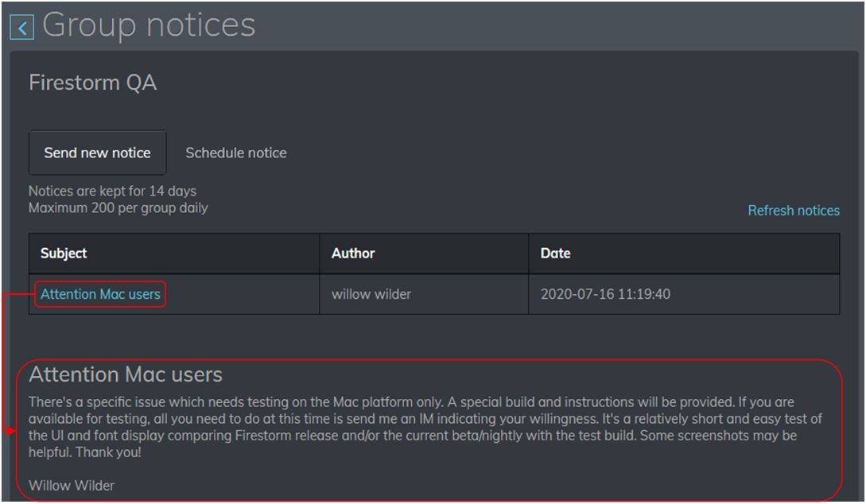Click the Willow Wilder signature line
The width and height of the screenshot is (866, 504).
[72, 485]
